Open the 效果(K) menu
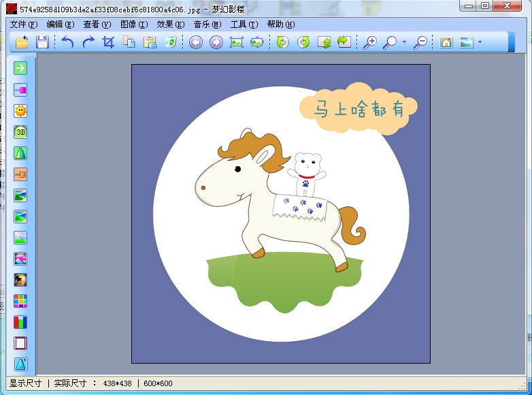Viewport: 532px width, 395px height. [x=170, y=24]
